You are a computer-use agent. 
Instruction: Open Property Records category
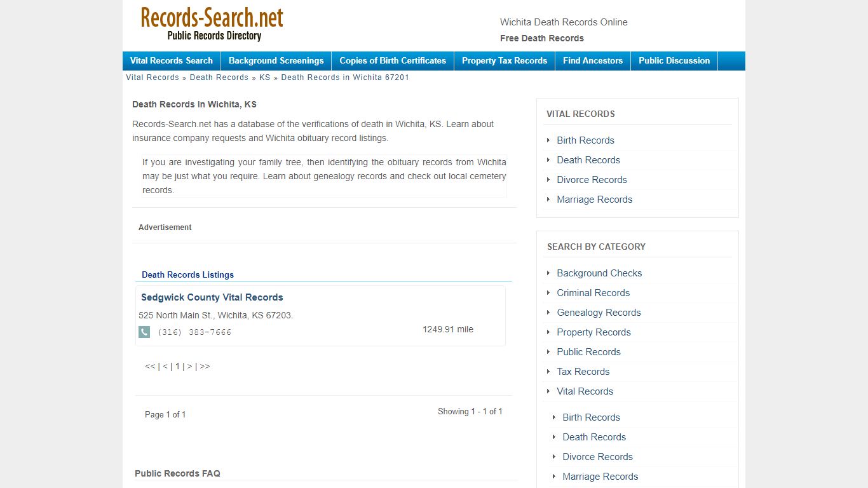coord(593,332)
